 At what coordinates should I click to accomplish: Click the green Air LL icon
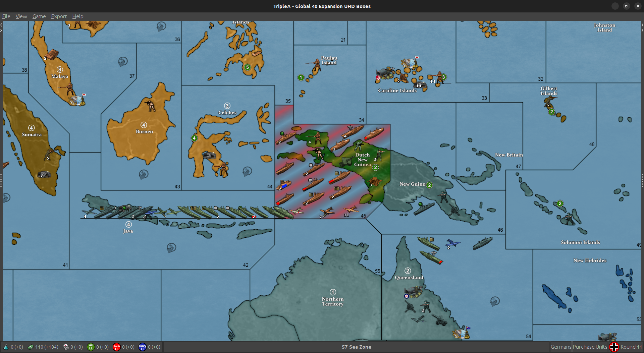pyautogui.click(x=91, y=347)
